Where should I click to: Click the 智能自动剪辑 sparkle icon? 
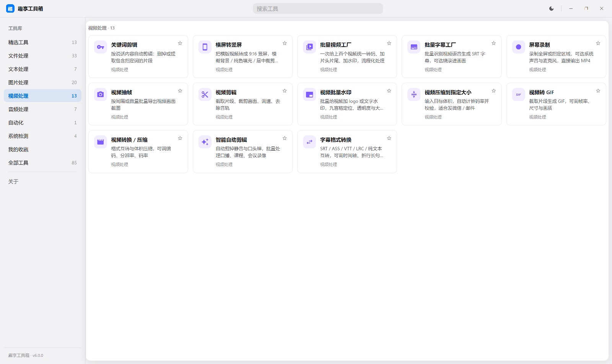click(205, 142)
